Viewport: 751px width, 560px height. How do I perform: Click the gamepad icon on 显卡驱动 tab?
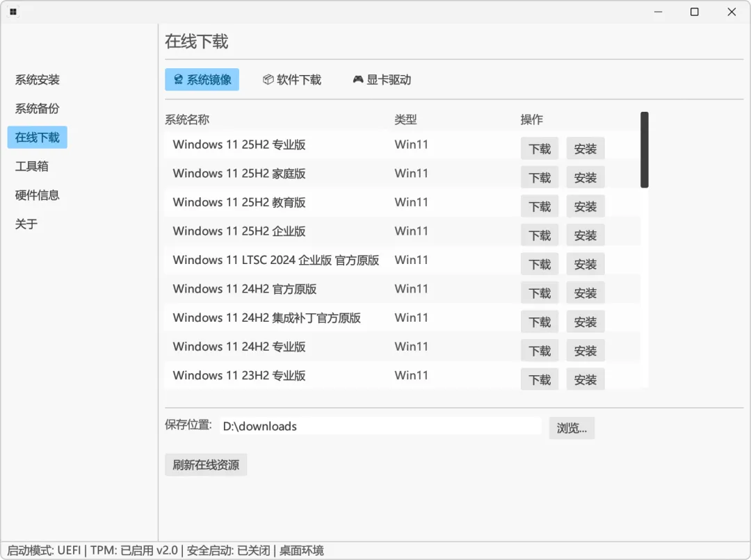[x=358, y=79]
